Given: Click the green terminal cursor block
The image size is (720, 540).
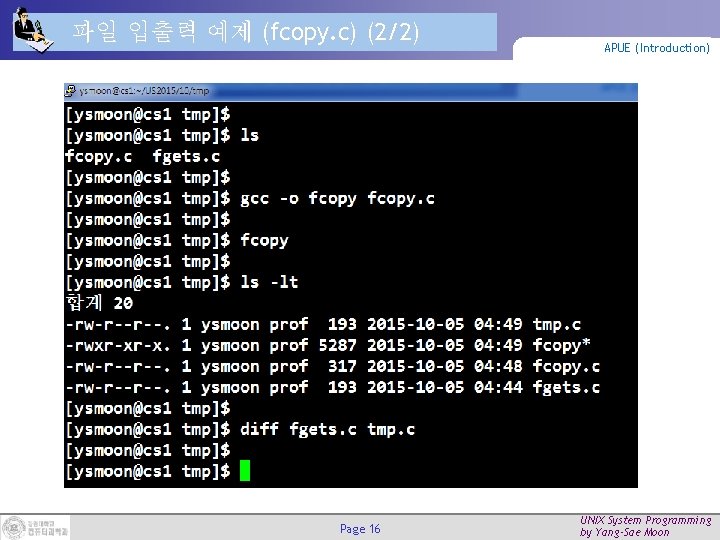Looking at the screenshot, I should (245, 471).
